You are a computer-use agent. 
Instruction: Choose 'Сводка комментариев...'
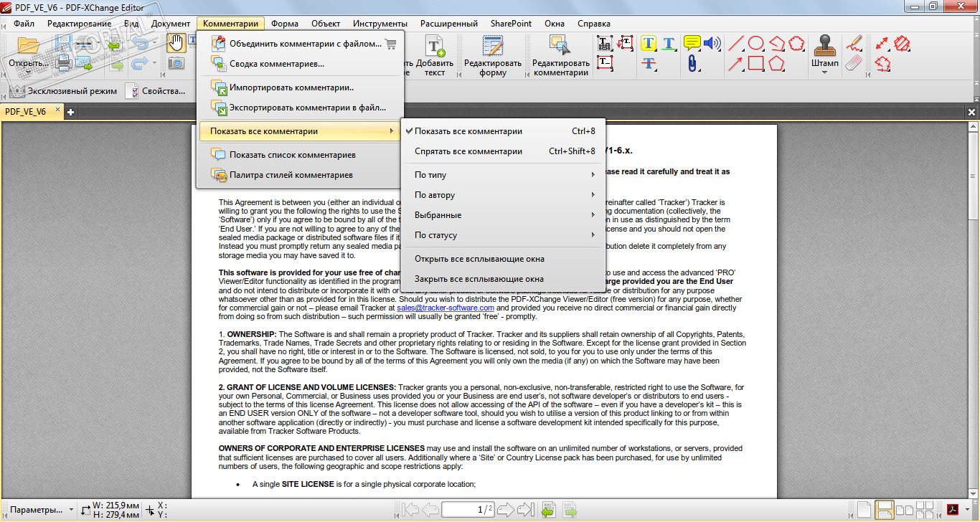(300, 64)
